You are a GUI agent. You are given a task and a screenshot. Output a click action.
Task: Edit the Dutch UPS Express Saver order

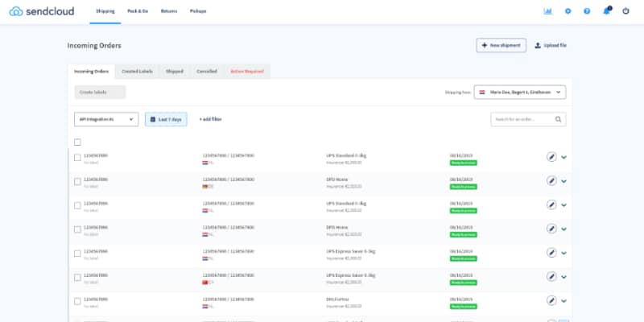551,253
